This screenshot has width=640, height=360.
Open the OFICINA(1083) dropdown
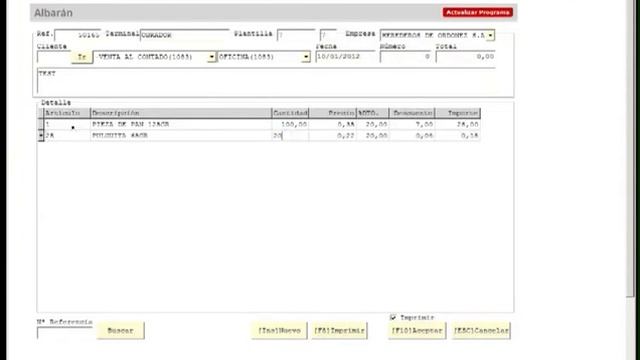306,57
